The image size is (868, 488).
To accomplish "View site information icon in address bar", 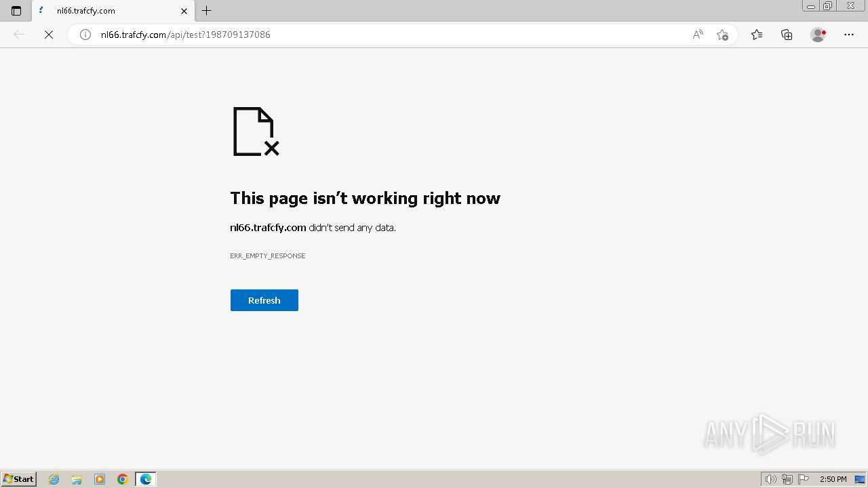I will coord(85,35).
